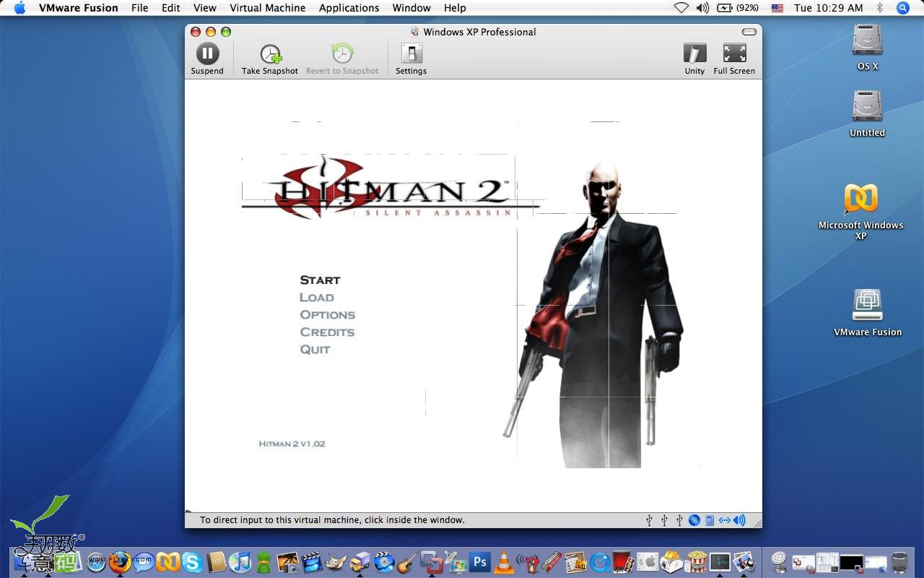
Task: Open the Apple menu
Action: [x=19, y=8]
